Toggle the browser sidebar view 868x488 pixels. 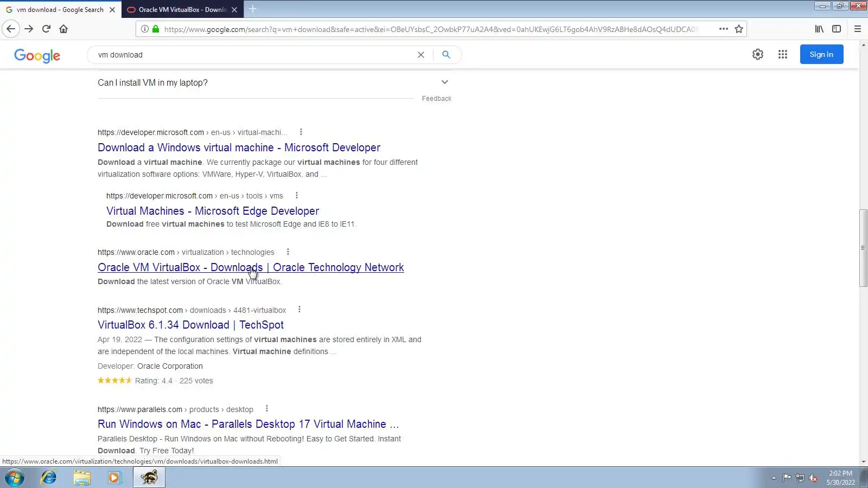click(x=837, y=29)
